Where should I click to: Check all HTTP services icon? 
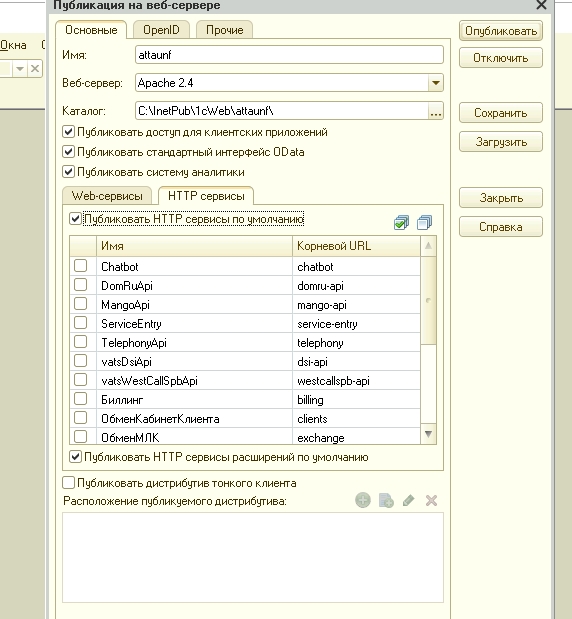point(401,223)
